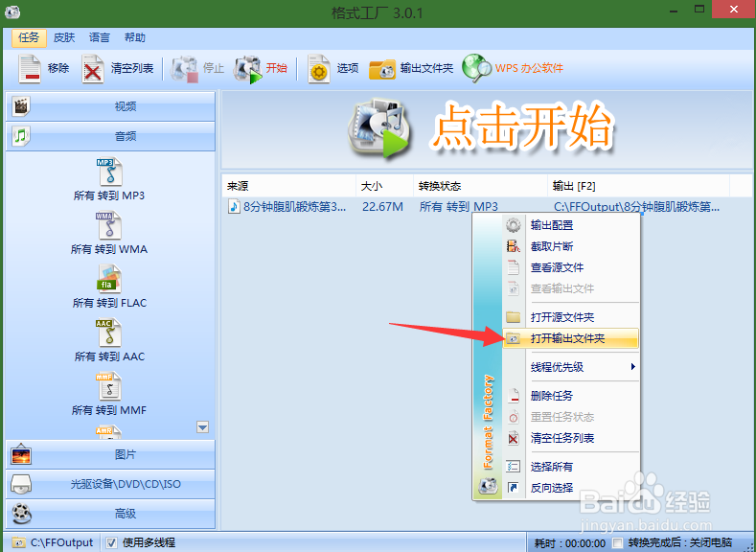Click the Stop (停止) toolbar icon
Viewport: 756px width, 552px height.
click(185, 69)
